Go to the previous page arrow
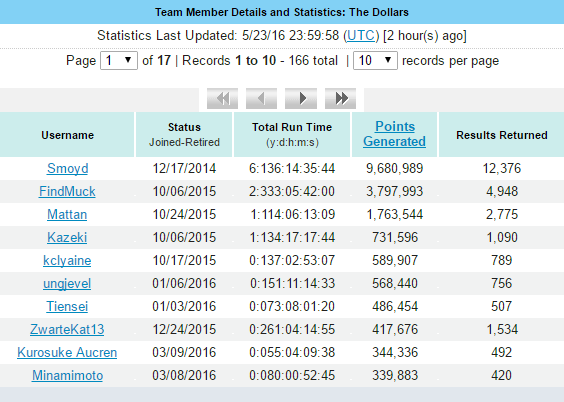564x402 pixels. pyautogui.click(x=261, y=98)
